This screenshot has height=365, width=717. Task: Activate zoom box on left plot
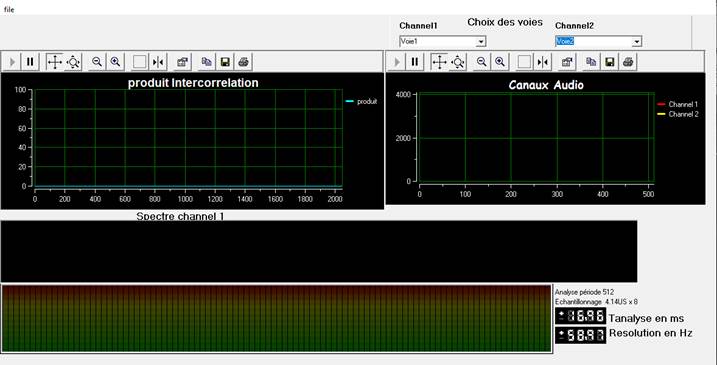pyautogui.click(x=139, y=62)
